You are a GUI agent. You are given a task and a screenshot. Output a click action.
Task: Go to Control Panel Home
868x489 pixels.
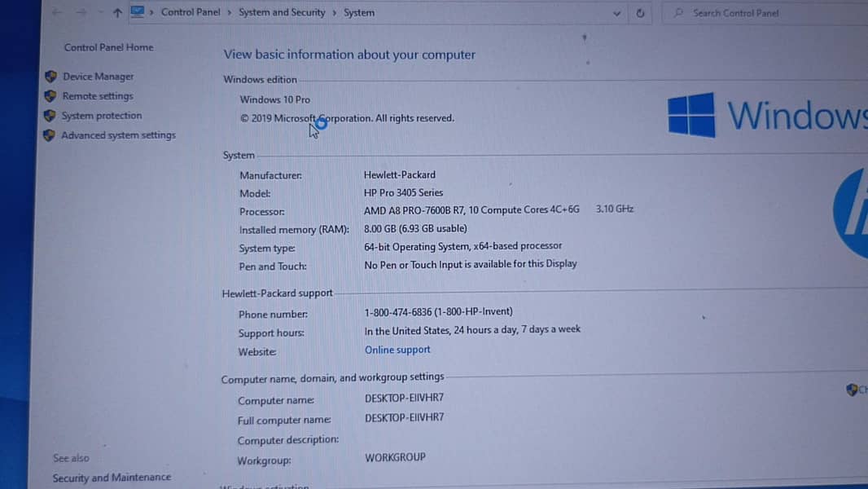(108, 47)
